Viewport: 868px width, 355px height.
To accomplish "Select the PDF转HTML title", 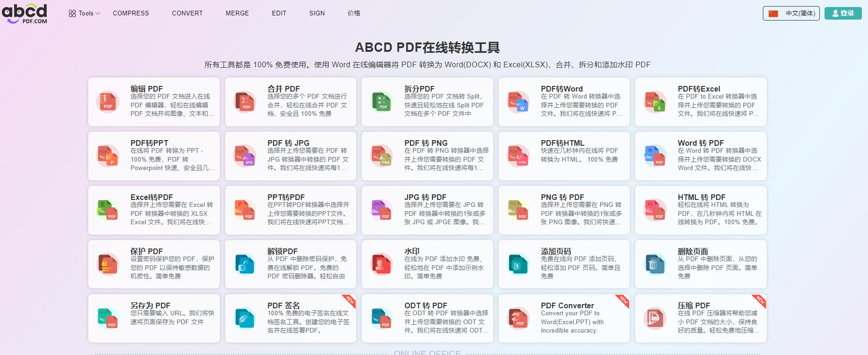I will pos(563,143).
